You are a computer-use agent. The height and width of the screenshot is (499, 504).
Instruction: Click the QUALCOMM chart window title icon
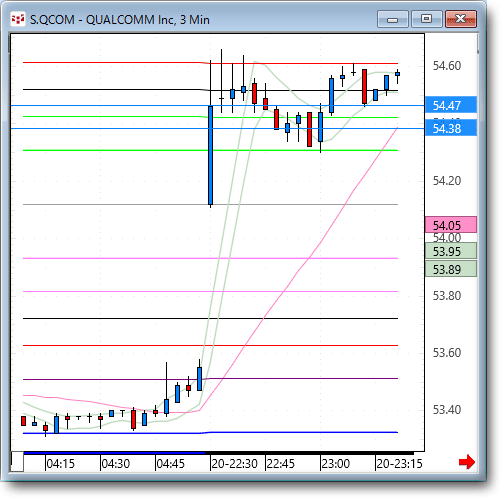18,19
